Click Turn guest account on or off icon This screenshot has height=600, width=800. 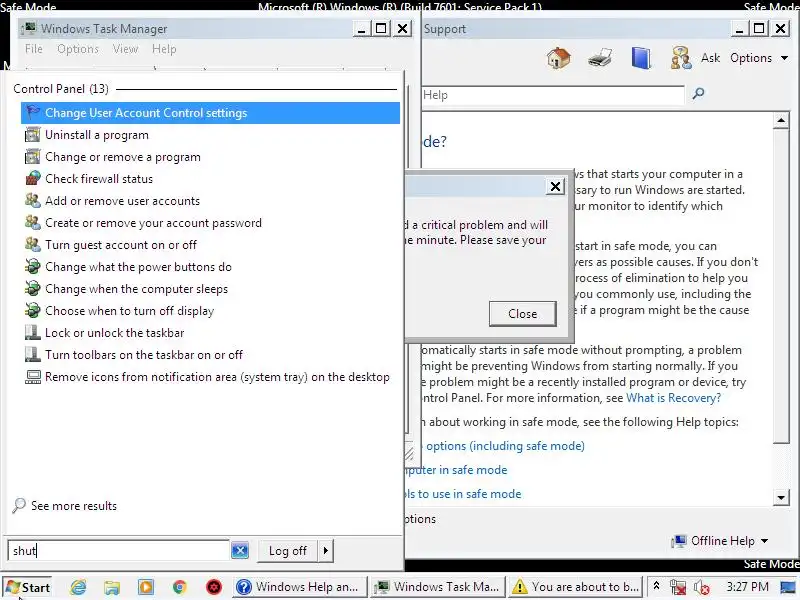(33, 244)
